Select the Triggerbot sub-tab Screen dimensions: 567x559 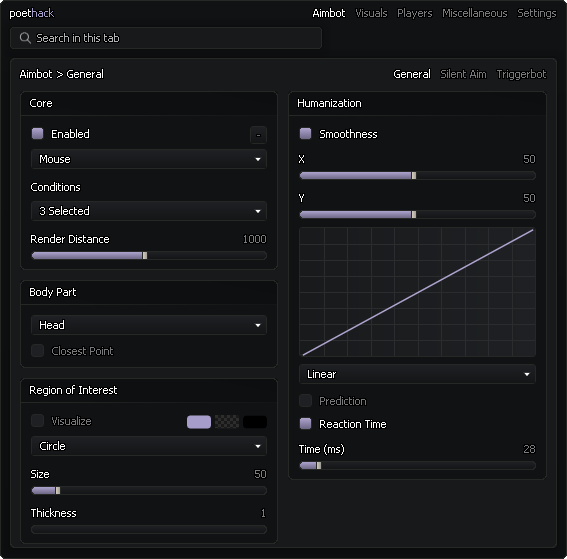[521, 74]
